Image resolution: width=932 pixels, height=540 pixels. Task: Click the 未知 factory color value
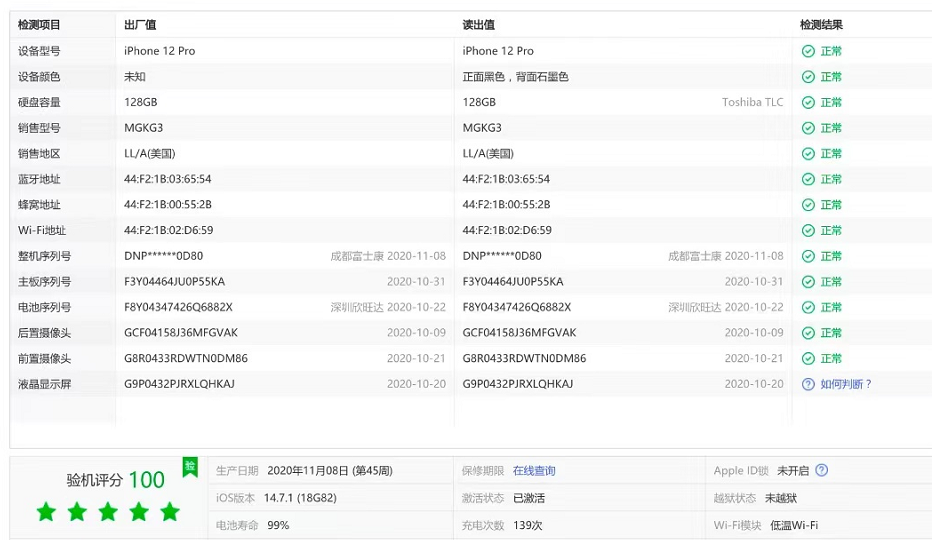(x=135, y=77)
